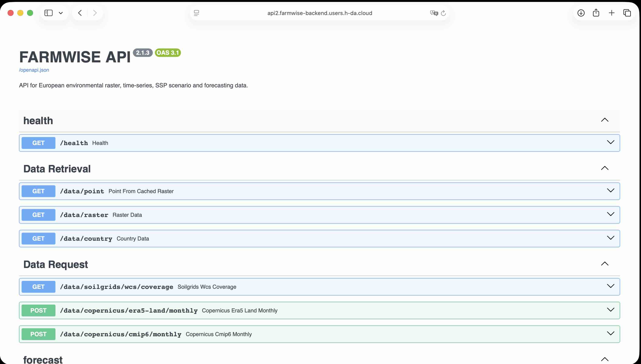
Task: Go forward with the forward arrow
Action: (95, 13)
